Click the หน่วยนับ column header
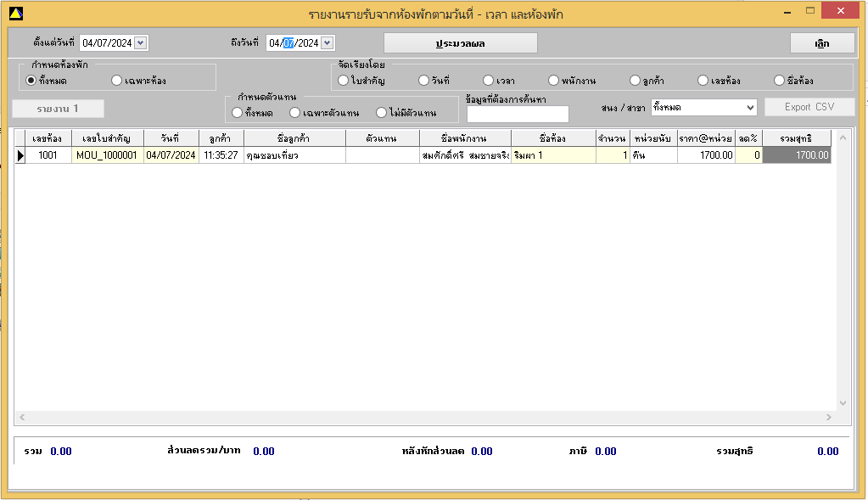 [653, 138]
